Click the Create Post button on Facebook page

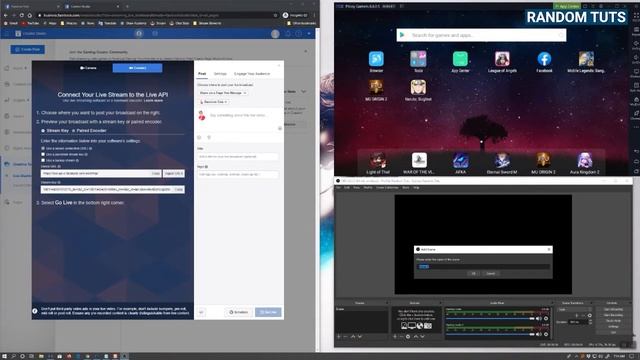[28, 49]
